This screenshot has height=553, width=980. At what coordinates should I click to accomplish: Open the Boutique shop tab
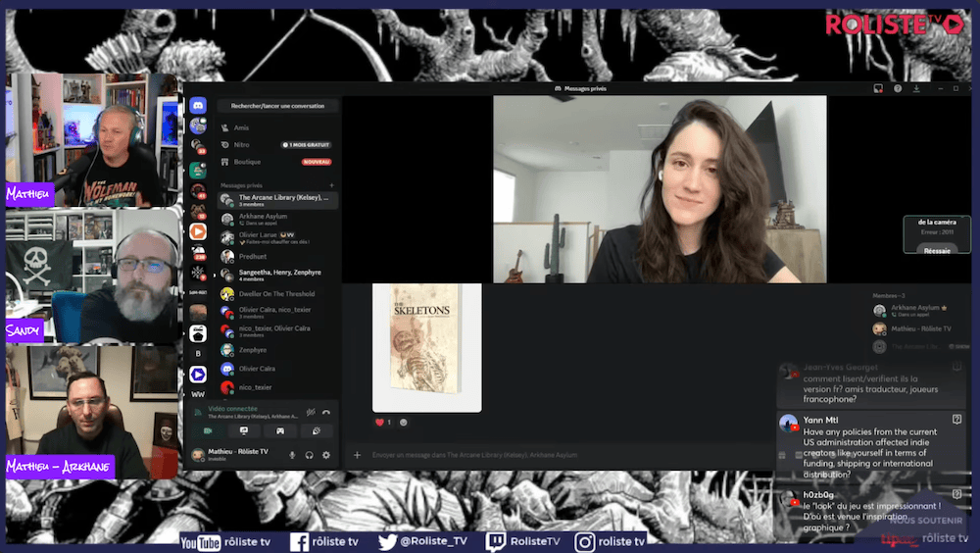pos(247,162)
